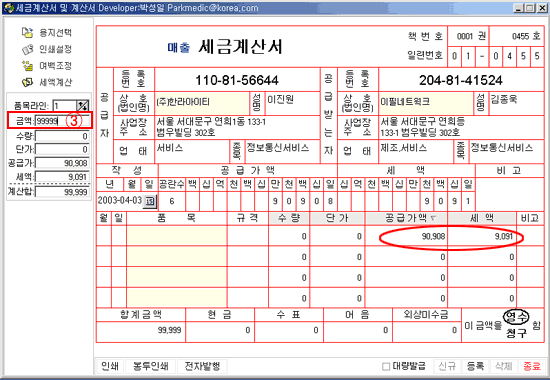550x380 pixels.
Task: Click the 품목라인 input field
Action: pyautogui.click(x=65, y=106)
